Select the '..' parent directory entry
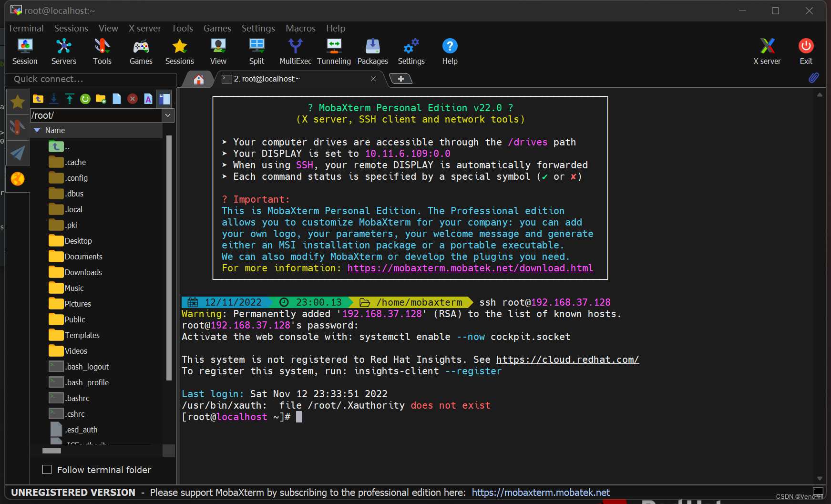The height and width of the screenshot is (504, 831). [x=59, y=146]
